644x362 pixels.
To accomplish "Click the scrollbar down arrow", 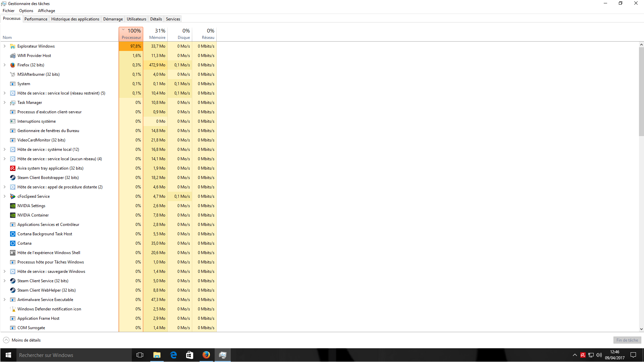I will (x=641, y=329).
